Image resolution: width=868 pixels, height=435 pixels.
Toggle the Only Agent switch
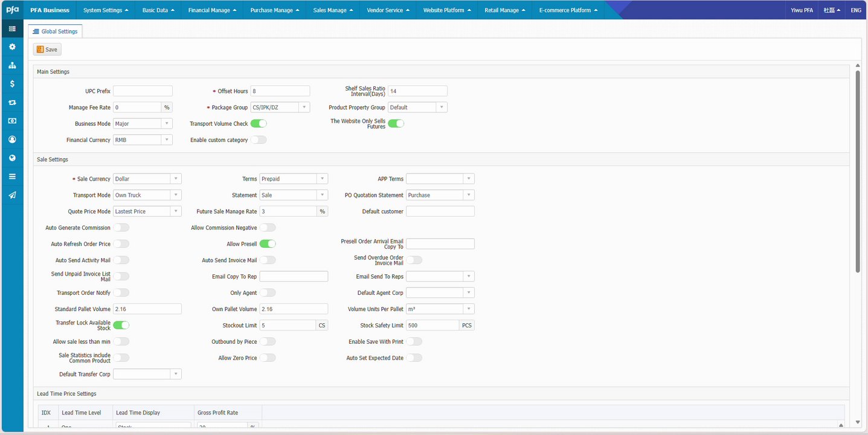tap(268, 293)
